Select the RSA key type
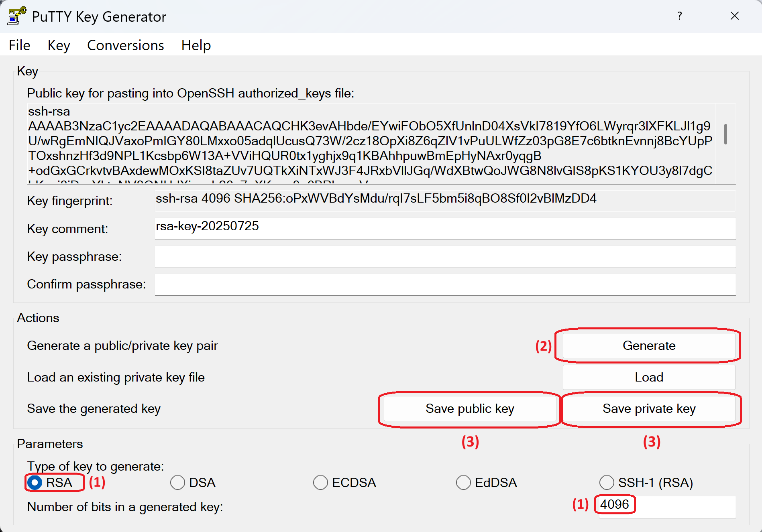This screenshot has height=532, width=762. 35,483
